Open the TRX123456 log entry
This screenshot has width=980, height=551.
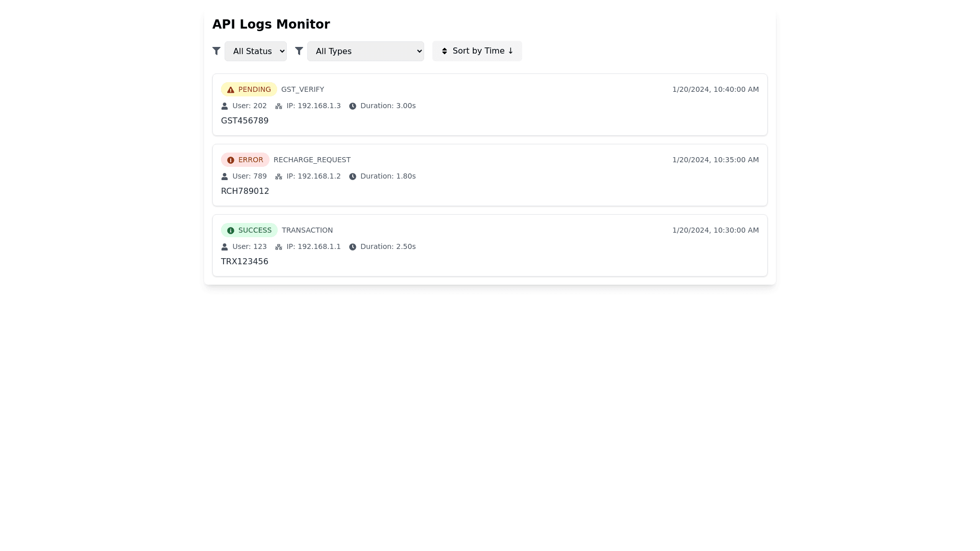[244, 262]
